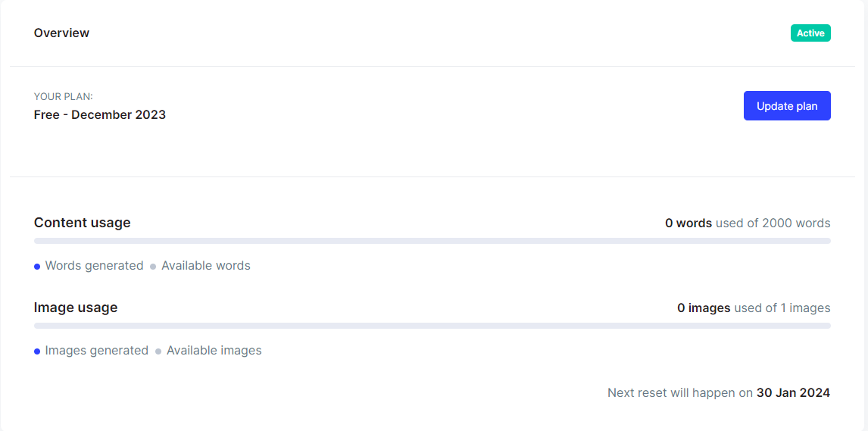The height and width of the screenshot is (431, 868).
Task: Click the 30 Jan 2024 reset date
Action: pyautogui.click(x=793, y=393)
